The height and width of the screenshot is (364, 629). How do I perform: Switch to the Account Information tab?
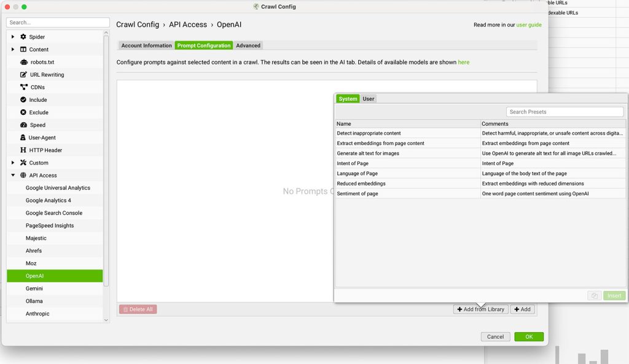(x=146, y=45)
